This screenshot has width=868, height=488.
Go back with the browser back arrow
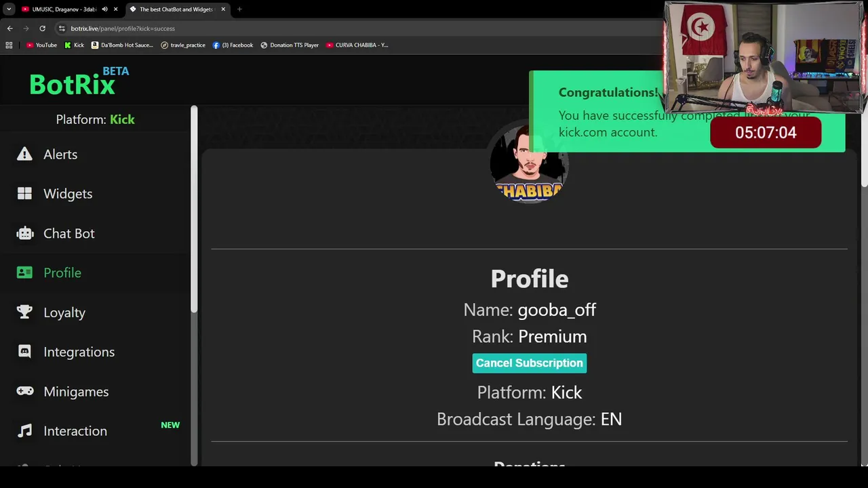[9, 28]
